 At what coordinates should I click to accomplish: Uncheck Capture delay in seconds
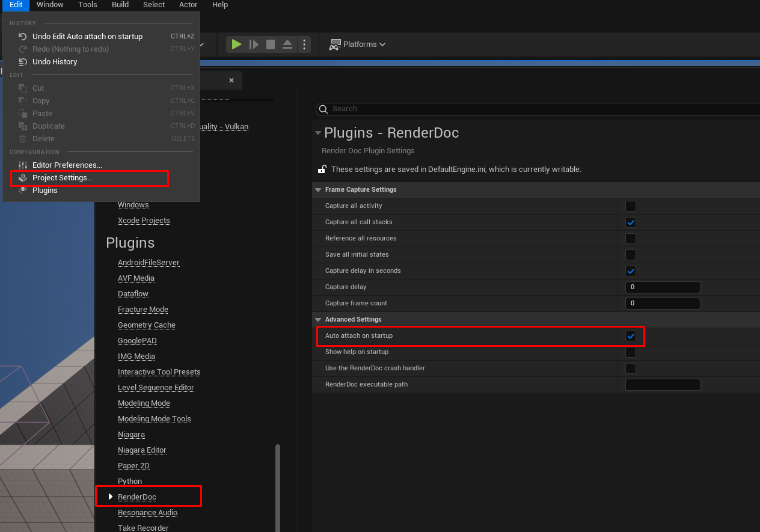pyautogui.click(x=631, y=271)
